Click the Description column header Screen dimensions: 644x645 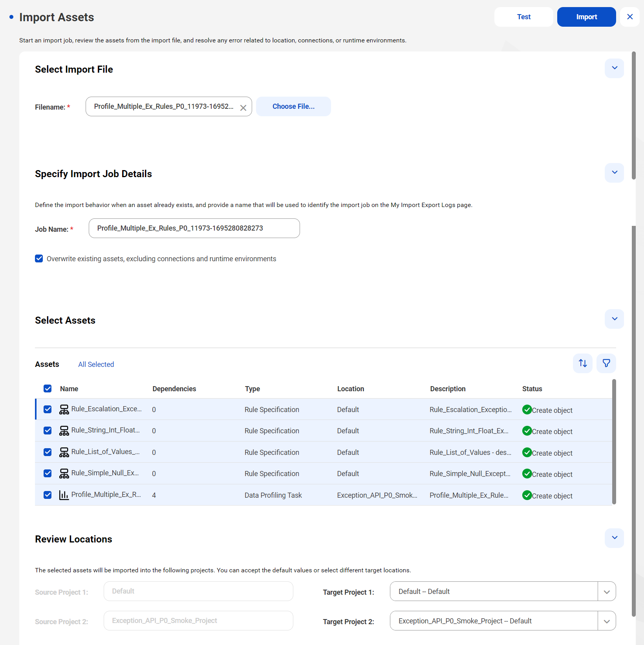click(448, 389)
